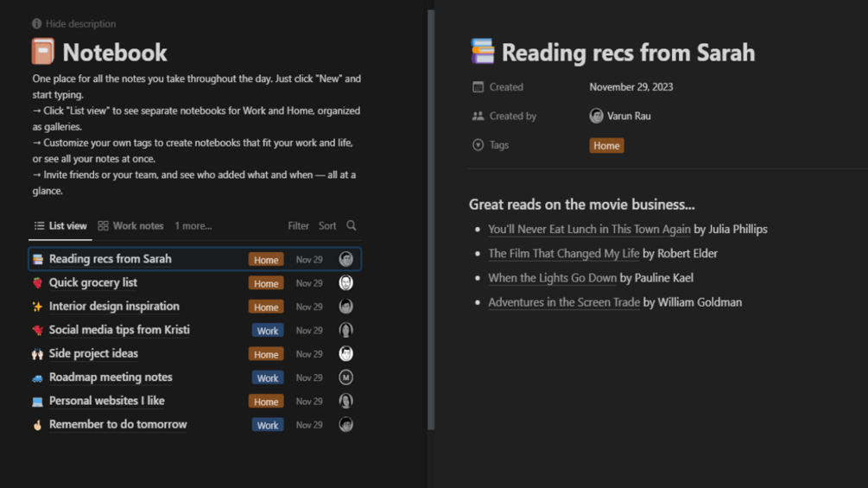Click the search magnifier icon
The image size is (868, 488).
[x=351, y=225]
